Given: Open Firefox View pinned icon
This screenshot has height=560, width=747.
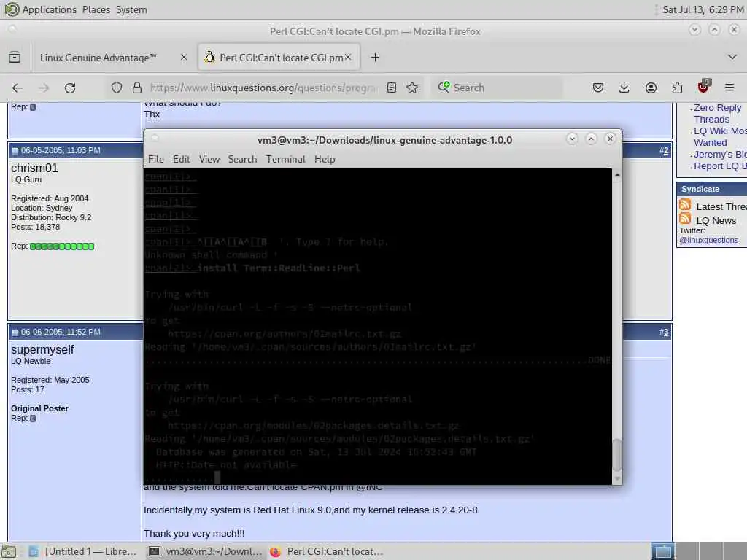Looking at the screenshot, I should tap(15, 58).
